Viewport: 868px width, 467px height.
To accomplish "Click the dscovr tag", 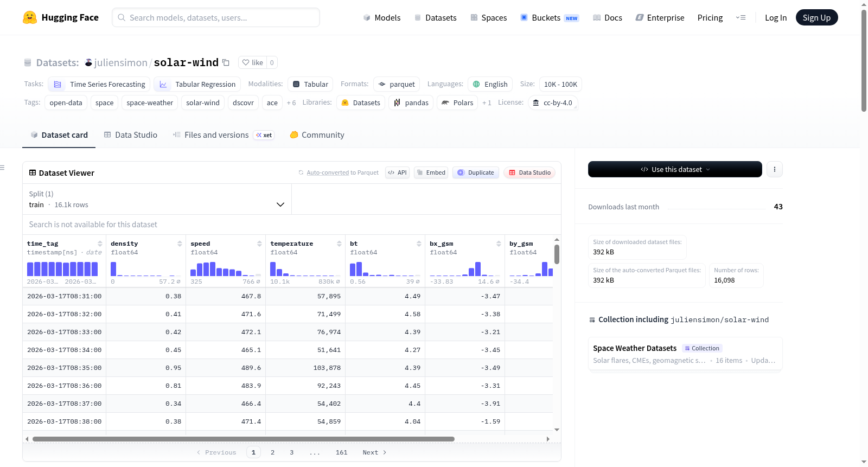I will pyautogui.click(x=243, y=103).
